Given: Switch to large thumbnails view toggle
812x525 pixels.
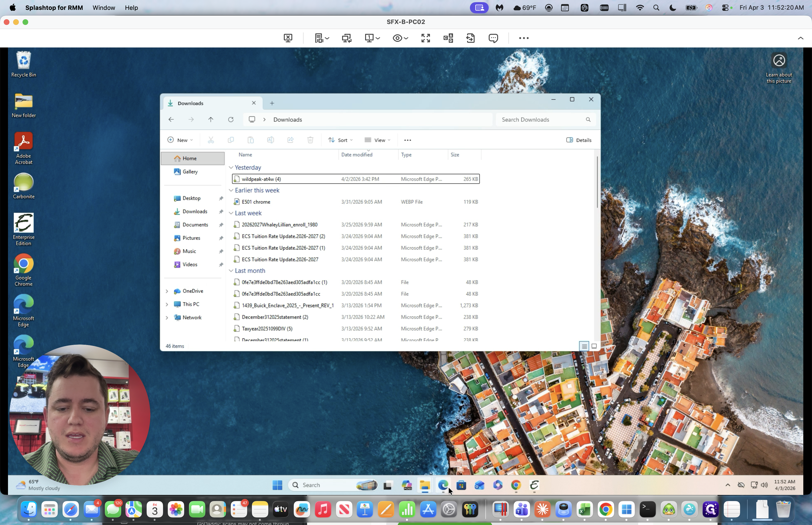Looking at the screenshot, I should [594, 346].
